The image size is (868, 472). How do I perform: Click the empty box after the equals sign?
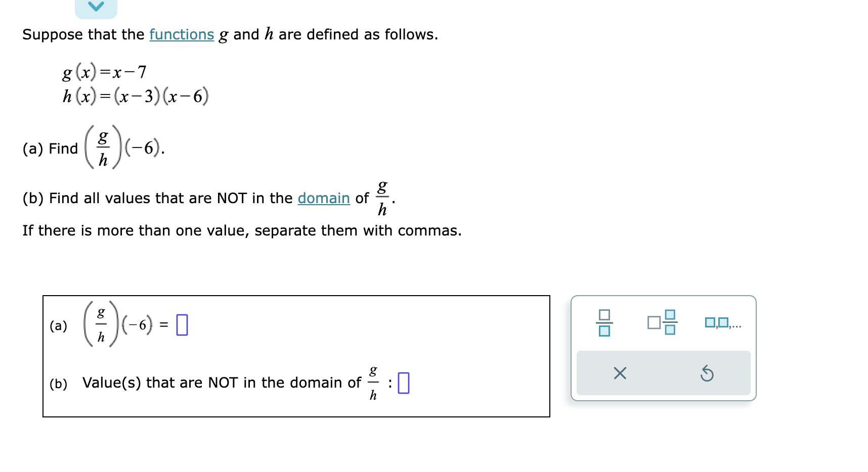183,324
